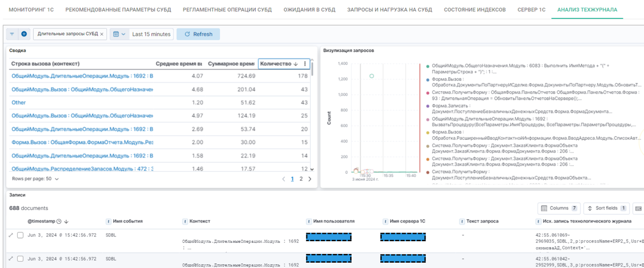644x268 pixels.
Task: Click @timestamp descending sort arrow
Action: 67,221
